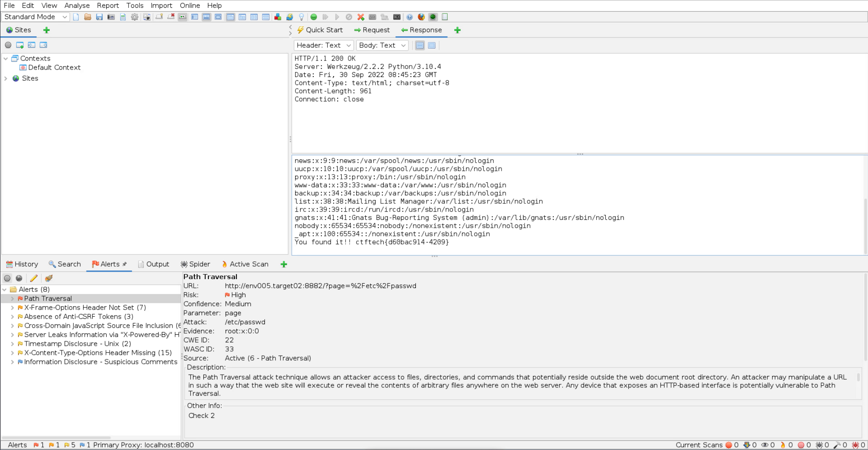
Task: Click the lightbulb Show/Hide tips icon
Action: (301, 17)
